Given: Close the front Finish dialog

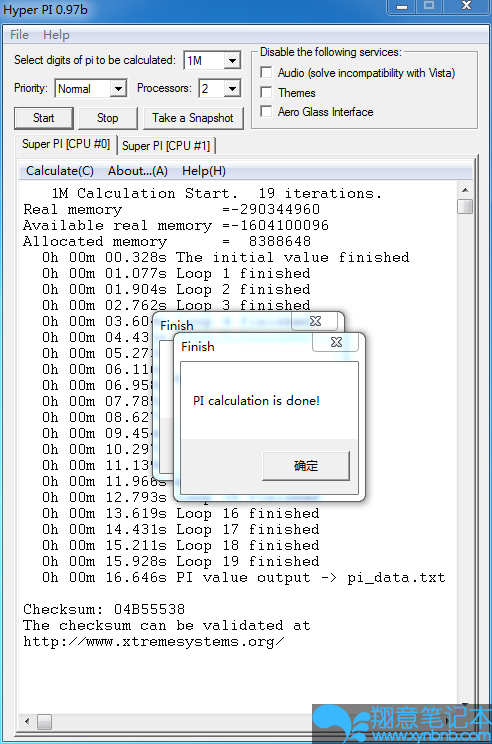Looking at the screenshot, I should (x=336, y=343).
